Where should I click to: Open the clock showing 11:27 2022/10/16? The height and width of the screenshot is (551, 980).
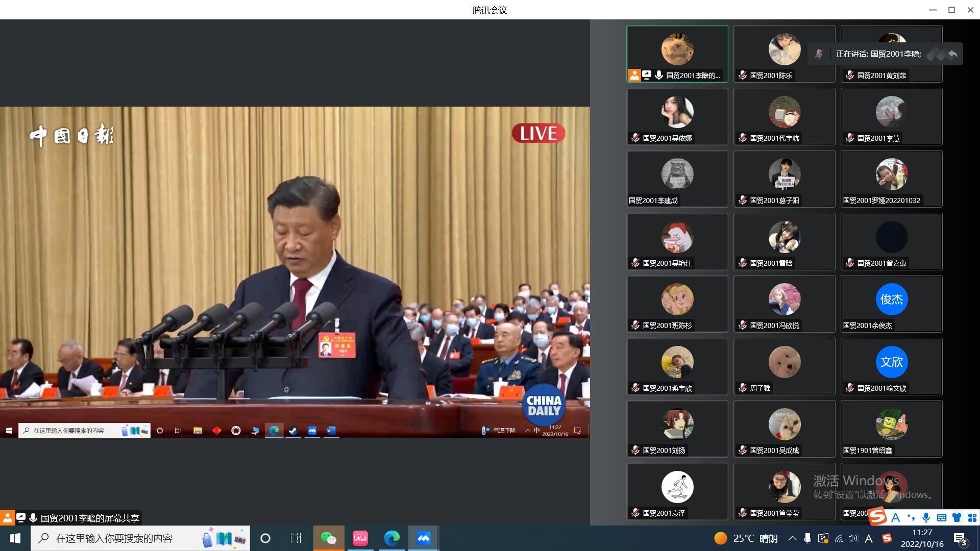tap(922, 538)
